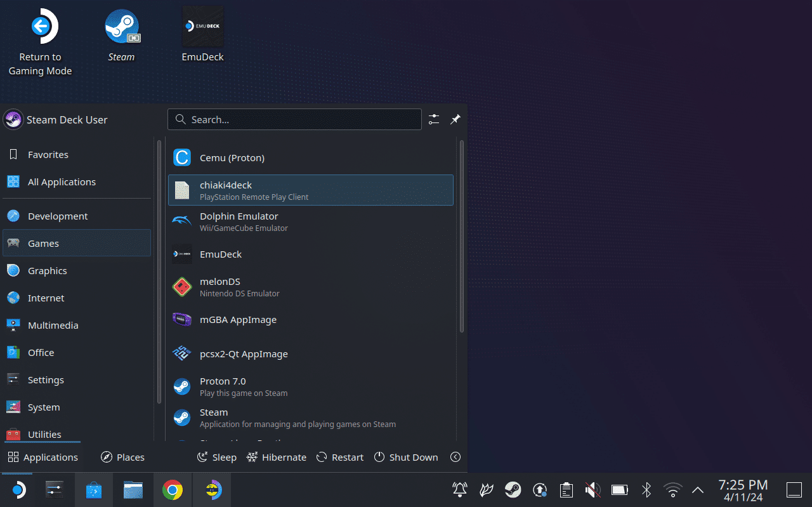The width and height of the screenshot is (812, 507).
Task: Select the System category
Action: (x=77, y=407)
